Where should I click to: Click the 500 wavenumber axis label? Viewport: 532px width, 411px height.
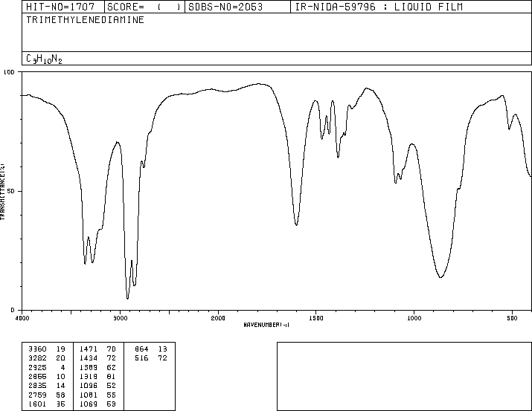[512, 318]
